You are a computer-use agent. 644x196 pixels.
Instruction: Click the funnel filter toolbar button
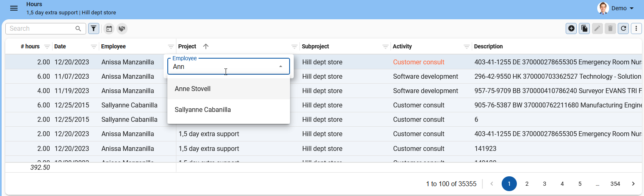(94, 29)
